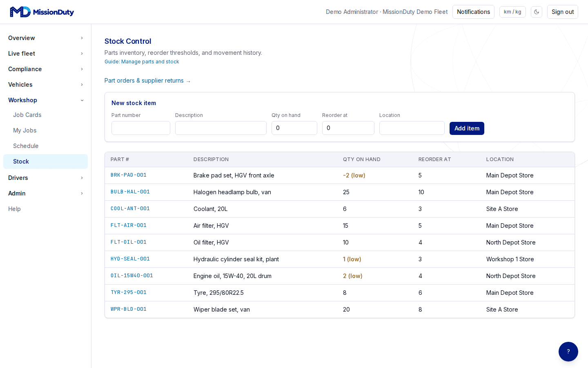The width and height of the screenshot is (588, 368).
Task: Open part WPR-BLD-001
Action: 129,309
